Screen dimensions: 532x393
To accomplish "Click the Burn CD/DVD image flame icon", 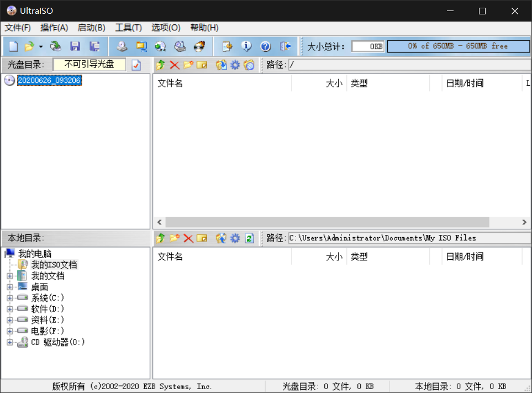I will click(199, 46).
